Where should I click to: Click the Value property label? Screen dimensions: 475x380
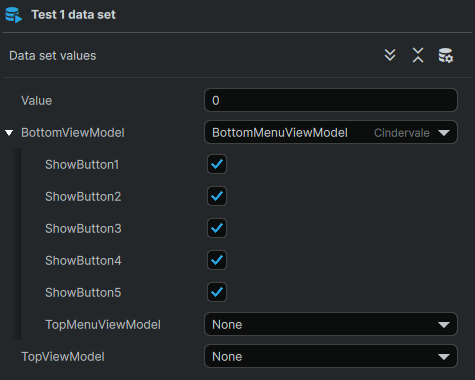[37, 101]
